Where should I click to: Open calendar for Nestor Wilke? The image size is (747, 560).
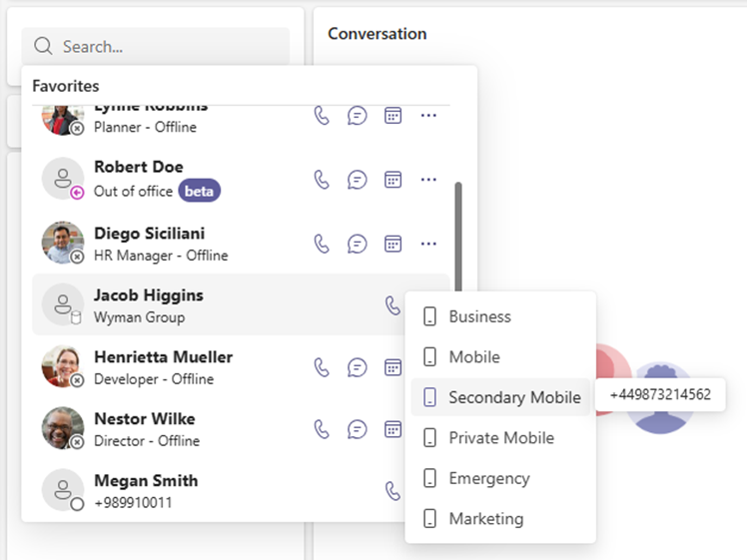pos(393,429)
